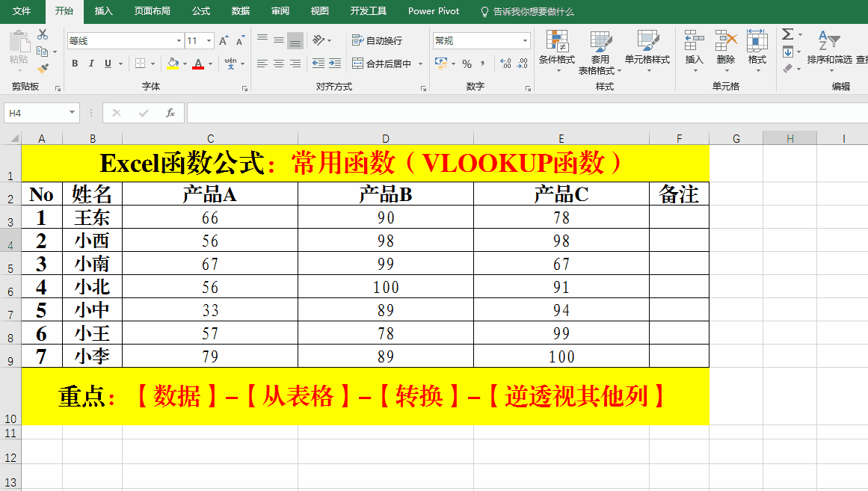Open the phonetic guide (wén) tool
The width and height of the screenshot is (868, 491).
pyautogui.click(x=231, y=64)
